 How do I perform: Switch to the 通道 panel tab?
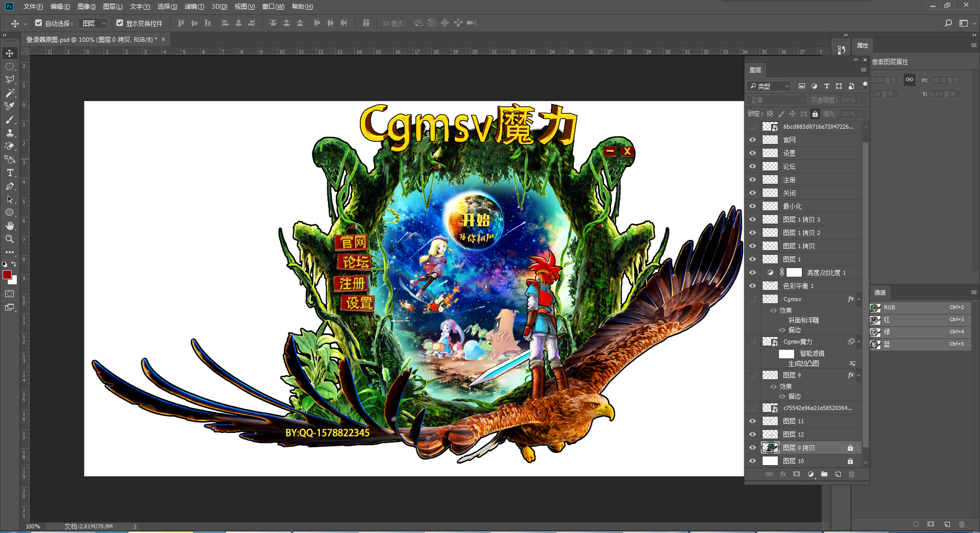[x=880, y=293]
